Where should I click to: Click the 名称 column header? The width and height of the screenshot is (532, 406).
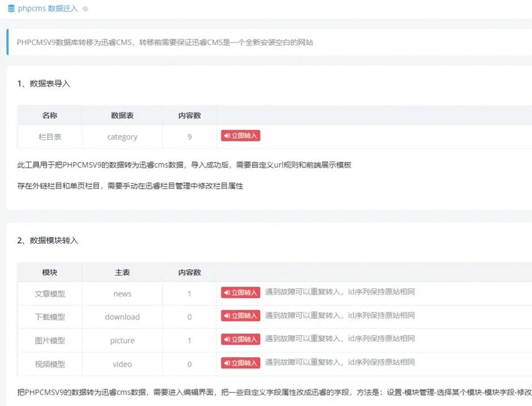click(x=50, y=115)
